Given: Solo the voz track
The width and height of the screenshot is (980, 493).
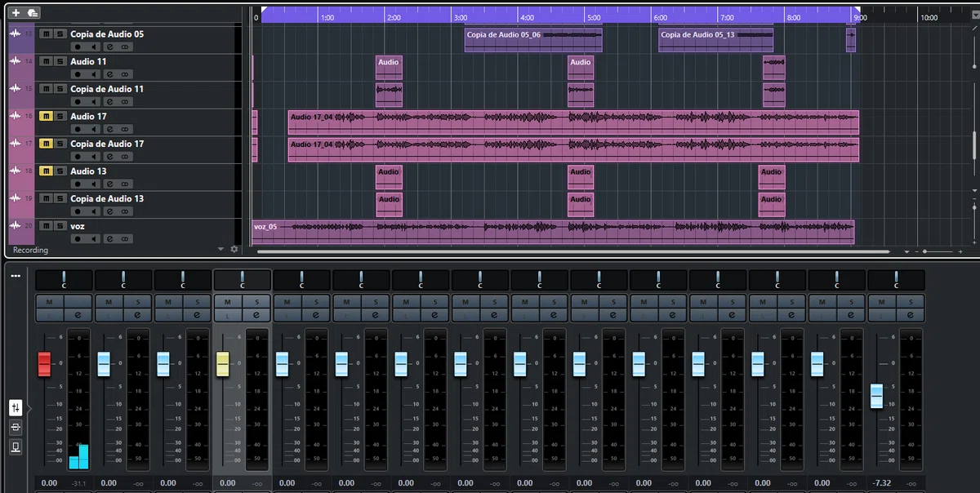Looking at the screenshot, I should (x=60, y=226).
